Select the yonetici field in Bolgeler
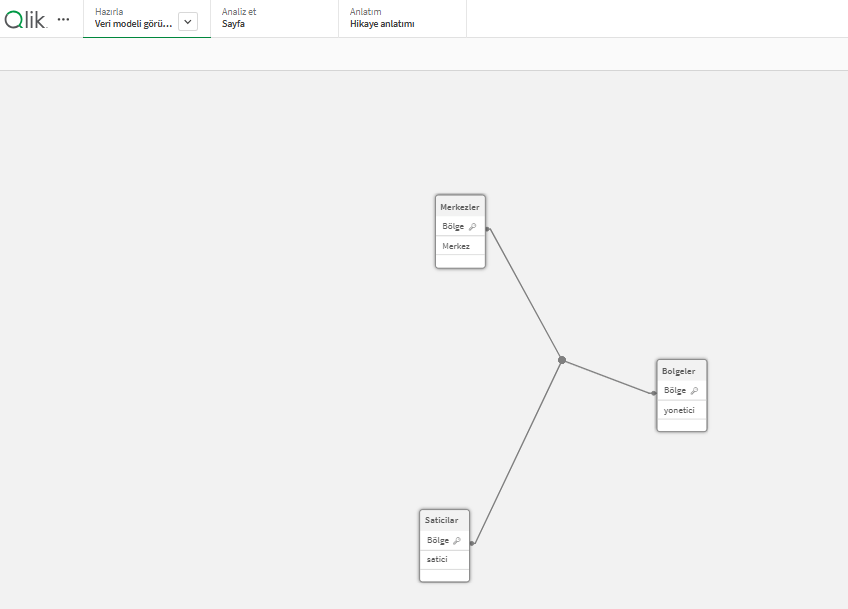This screenshot has width=848, height=609. tap(679, 410)
